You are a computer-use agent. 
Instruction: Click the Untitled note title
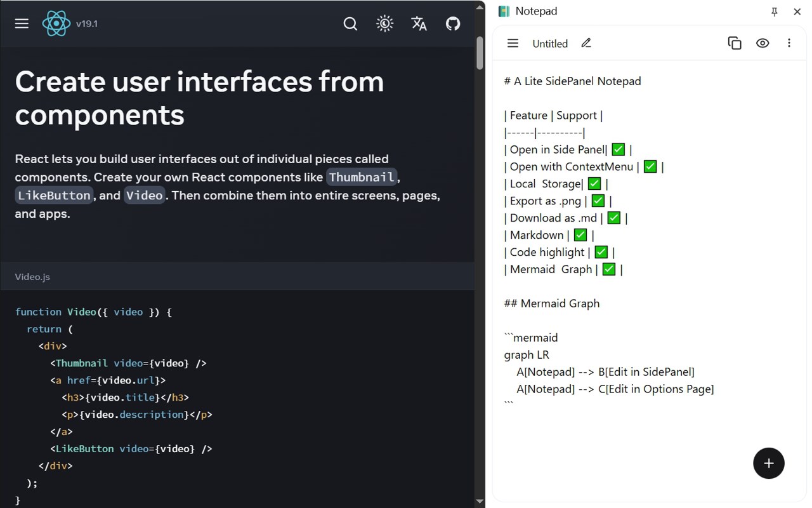(x=550, y=44)
